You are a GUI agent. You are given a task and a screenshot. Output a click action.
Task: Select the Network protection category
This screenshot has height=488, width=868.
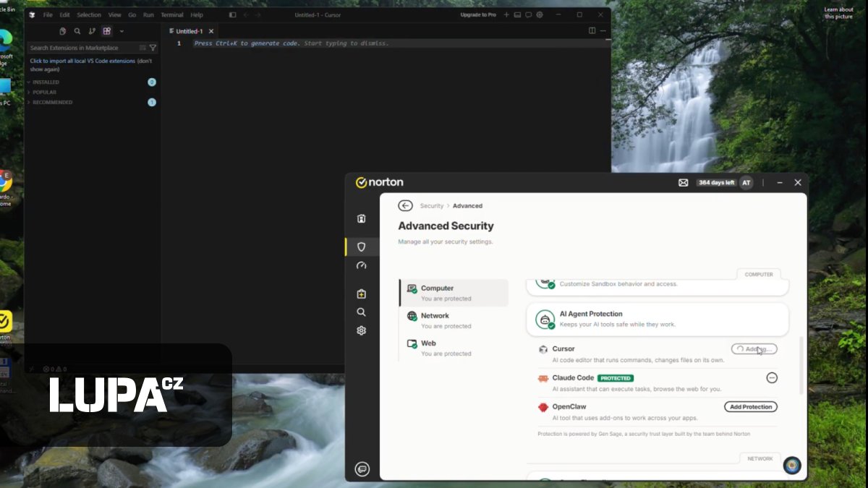454,320
